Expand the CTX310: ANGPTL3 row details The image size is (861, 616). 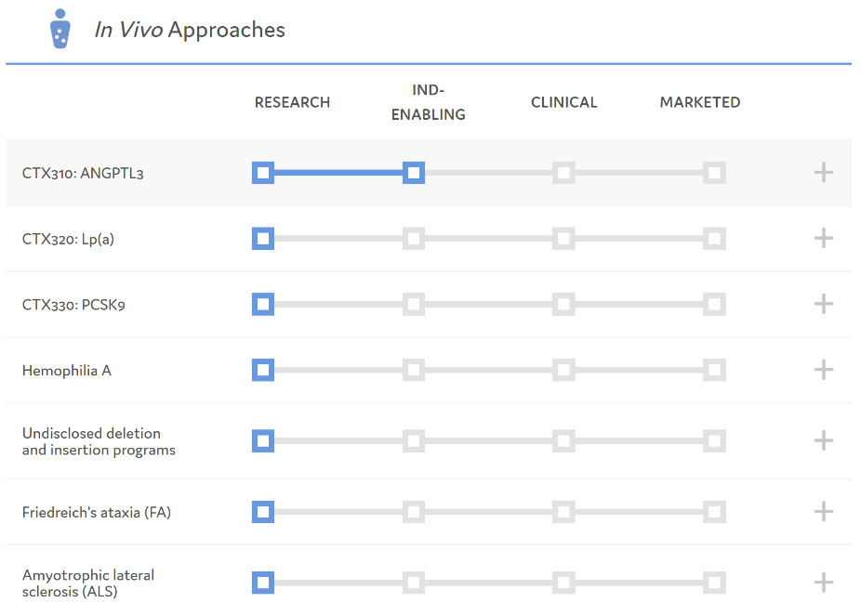(823, 173)
